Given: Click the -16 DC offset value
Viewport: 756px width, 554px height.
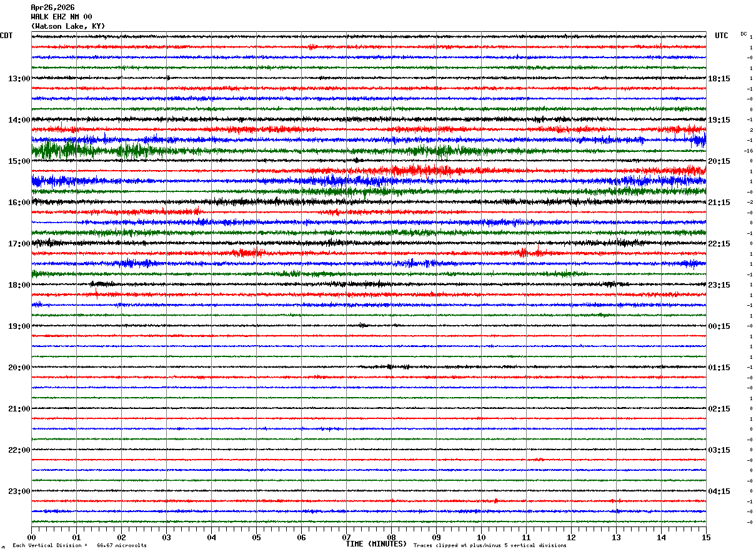Looking at the screenshot, I should pyautogui.click(x=749, y=151).
